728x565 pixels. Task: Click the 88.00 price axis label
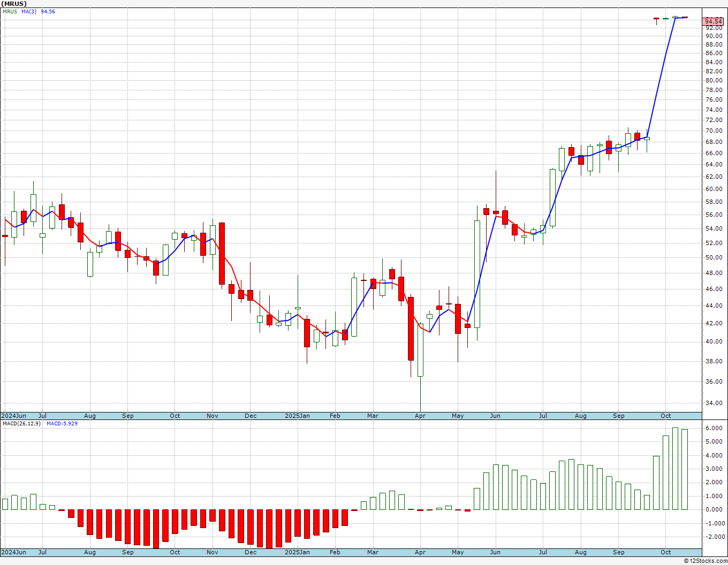point(714,45)
